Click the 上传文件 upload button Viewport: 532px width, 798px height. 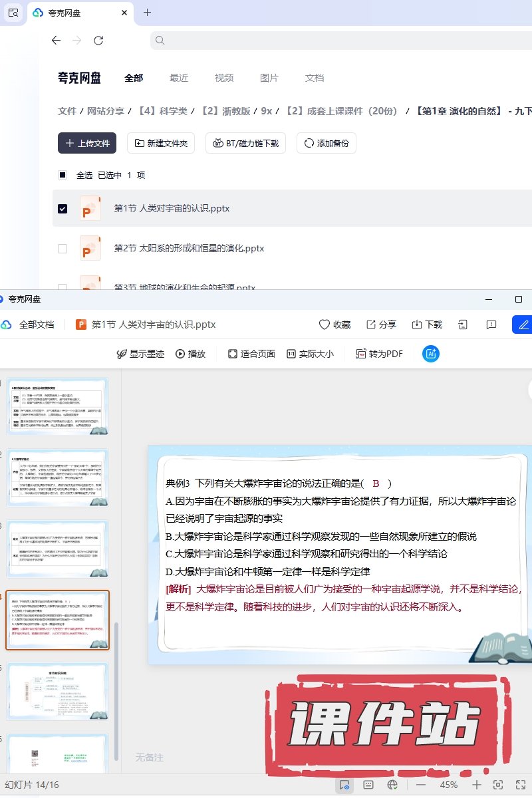click(x=87, y=143)
